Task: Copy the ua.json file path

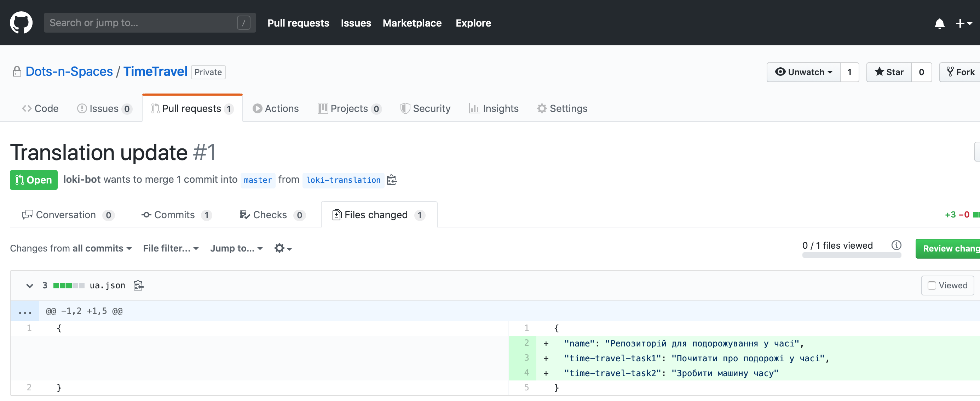Action: [x=138, y=285]
